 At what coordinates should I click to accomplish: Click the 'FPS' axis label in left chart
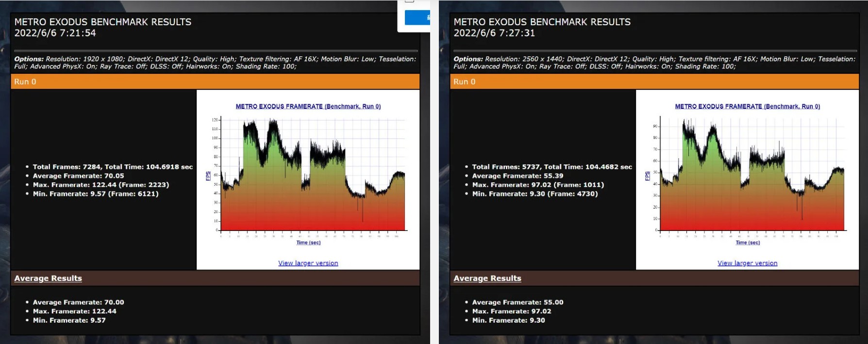[208, 176]
